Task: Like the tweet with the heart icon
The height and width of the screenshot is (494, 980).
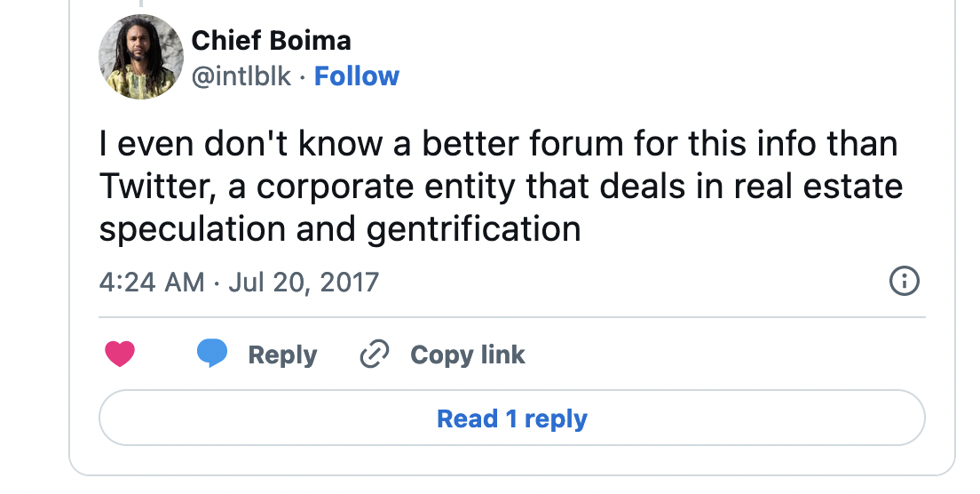Action: pyautogui.click(x=120, y=355)
